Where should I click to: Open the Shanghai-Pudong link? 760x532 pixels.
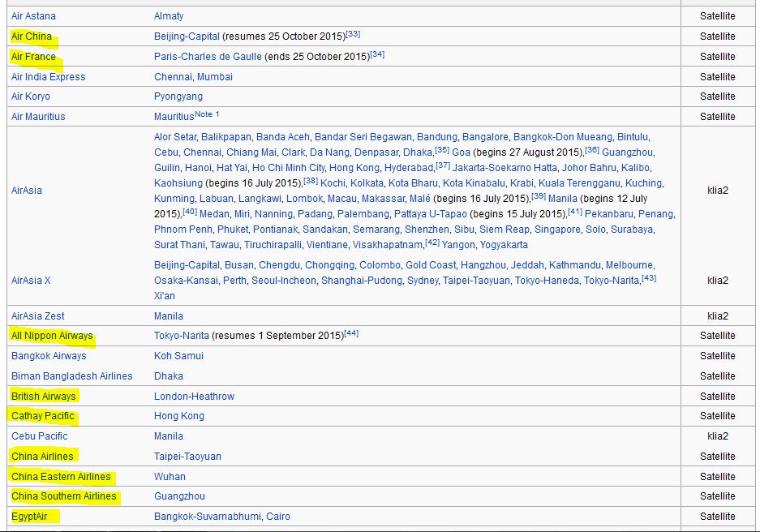pyautogui.click(x=362, y=281)
